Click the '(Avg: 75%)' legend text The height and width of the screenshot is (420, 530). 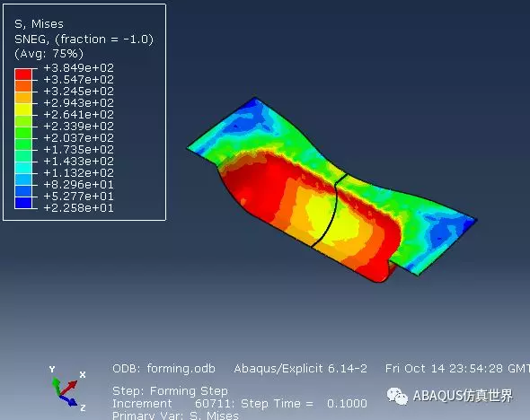pyautogui.click(x=49, y=54)
